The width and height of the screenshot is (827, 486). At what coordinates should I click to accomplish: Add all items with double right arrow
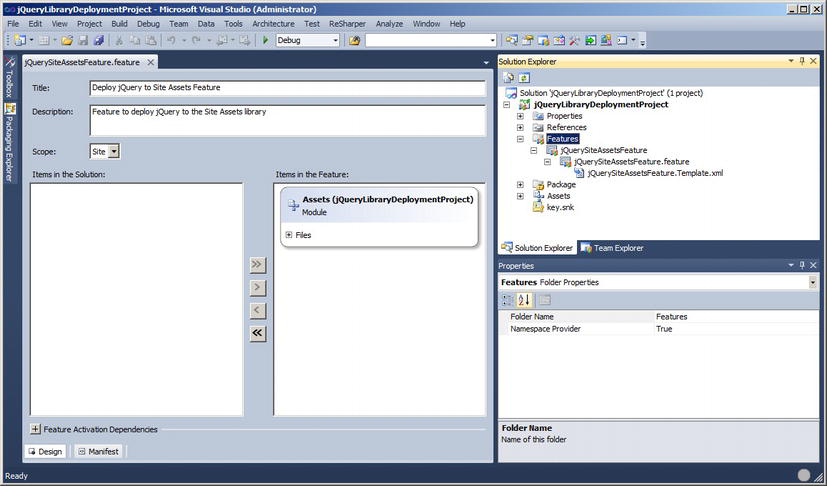tap(257, 264)
